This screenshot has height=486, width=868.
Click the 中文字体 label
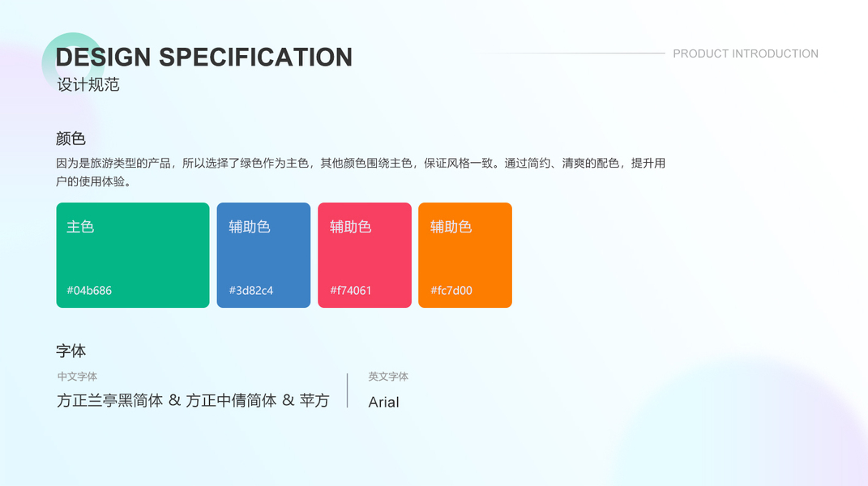78,377
